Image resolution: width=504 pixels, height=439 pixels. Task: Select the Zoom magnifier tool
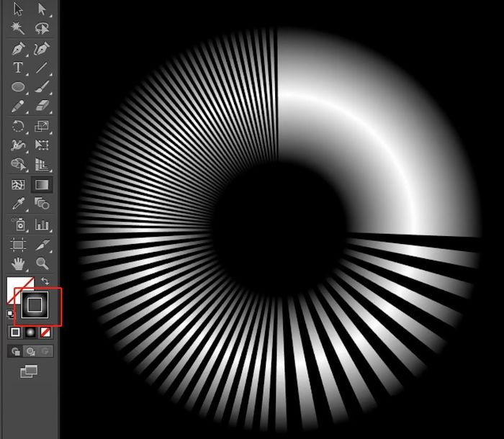point(42,263)
